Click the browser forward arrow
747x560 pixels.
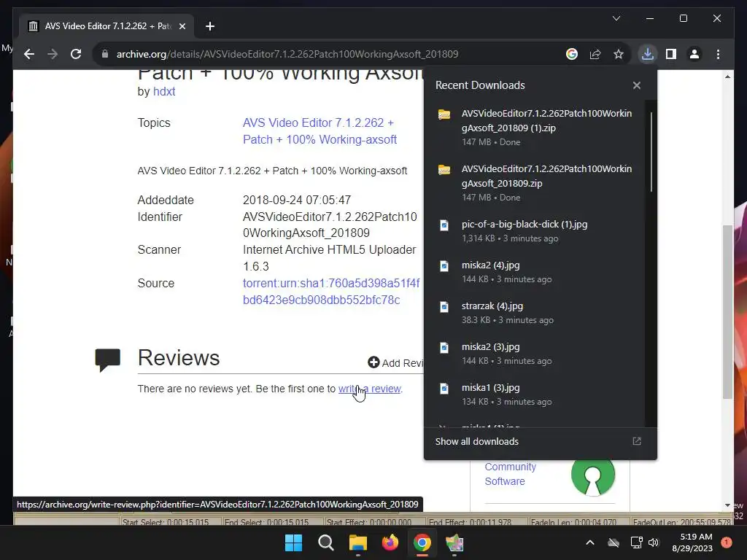(x=53, y=54)
